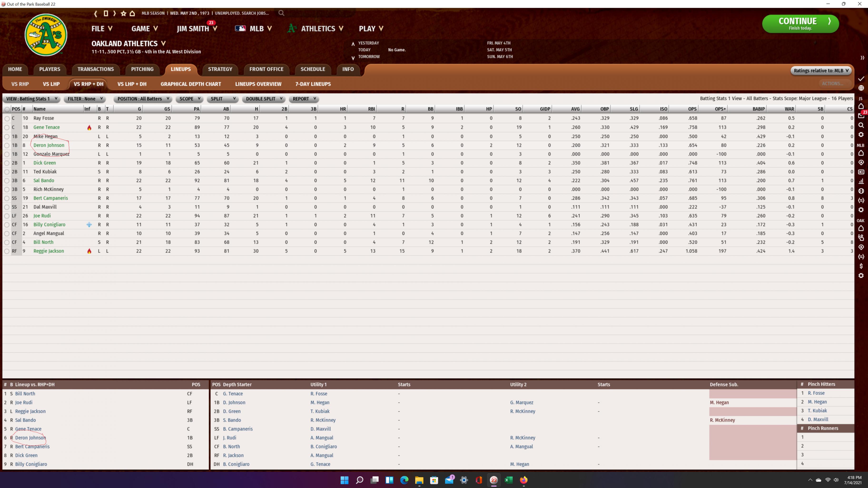Expand the POSITION: All Batters dropdown
Viewport: 868px width, 488px height.
[x=143, y=99]
